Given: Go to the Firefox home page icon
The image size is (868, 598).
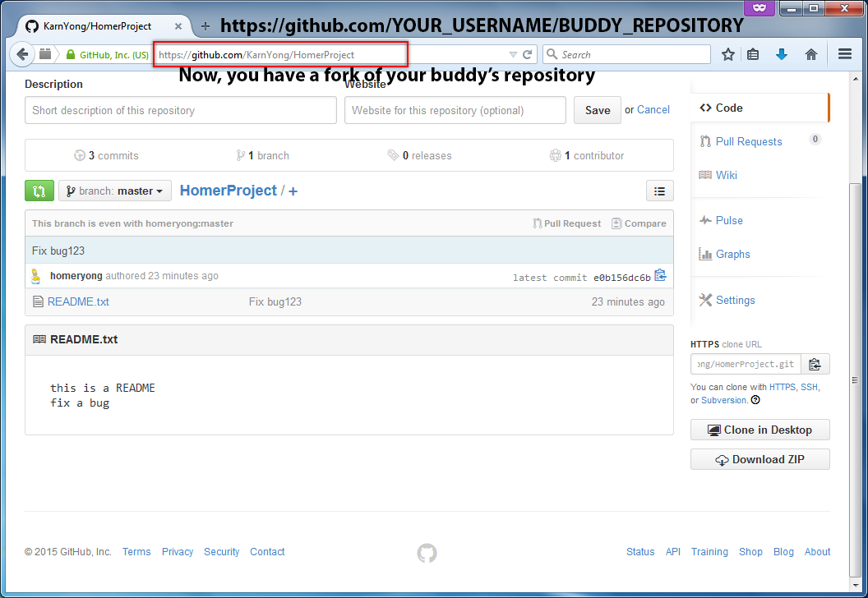Looking at the screenshot, I should (810, 54).
